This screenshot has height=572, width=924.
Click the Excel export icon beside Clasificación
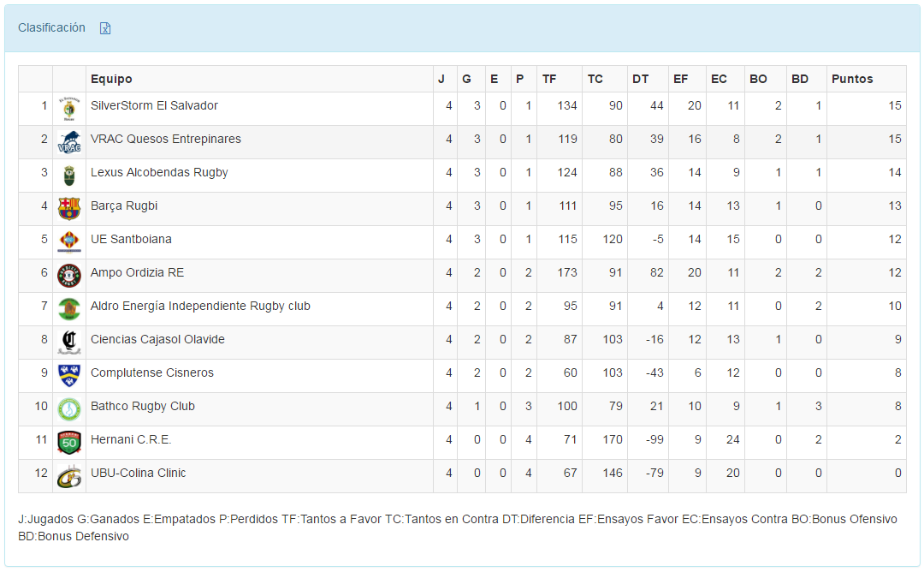(105, 28)
